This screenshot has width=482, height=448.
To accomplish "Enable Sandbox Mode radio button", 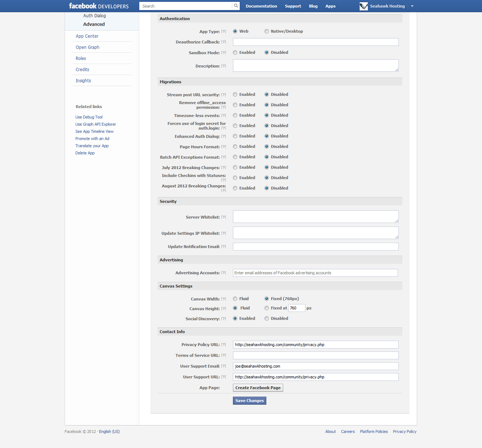I will (x=235, y=52).
